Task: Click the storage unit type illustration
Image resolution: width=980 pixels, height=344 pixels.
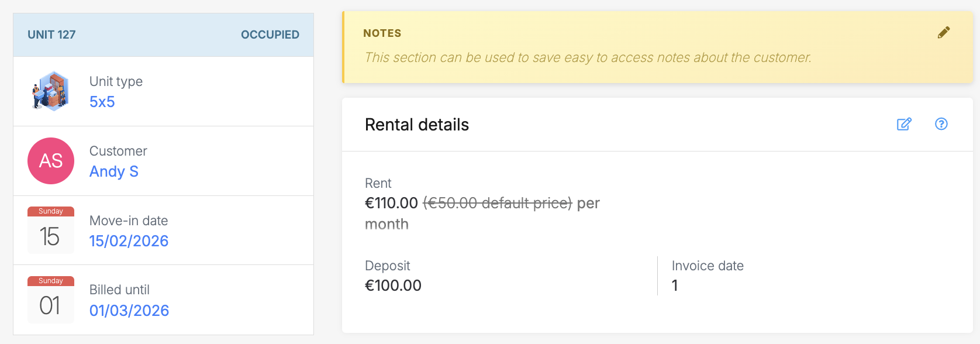Action: (51, 91)
